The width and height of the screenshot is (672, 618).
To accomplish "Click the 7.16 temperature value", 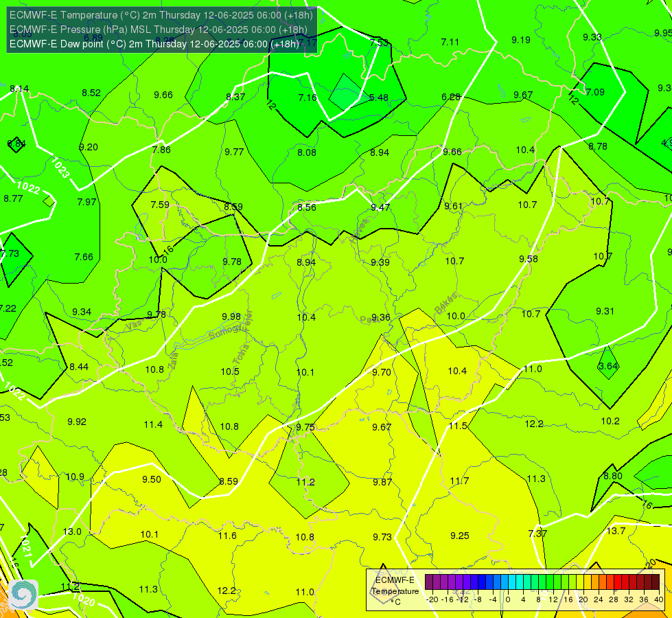I will point(308,98).
